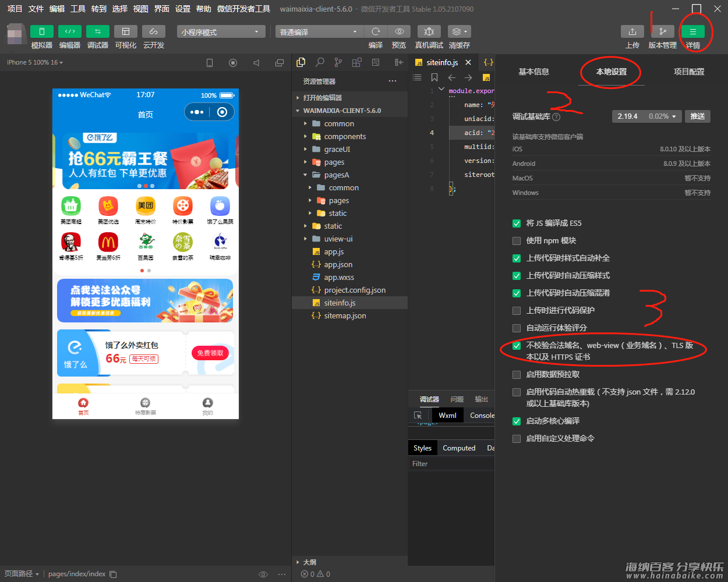
Task: Click the 上传 upload button
Action: click(x=632, y=31)
